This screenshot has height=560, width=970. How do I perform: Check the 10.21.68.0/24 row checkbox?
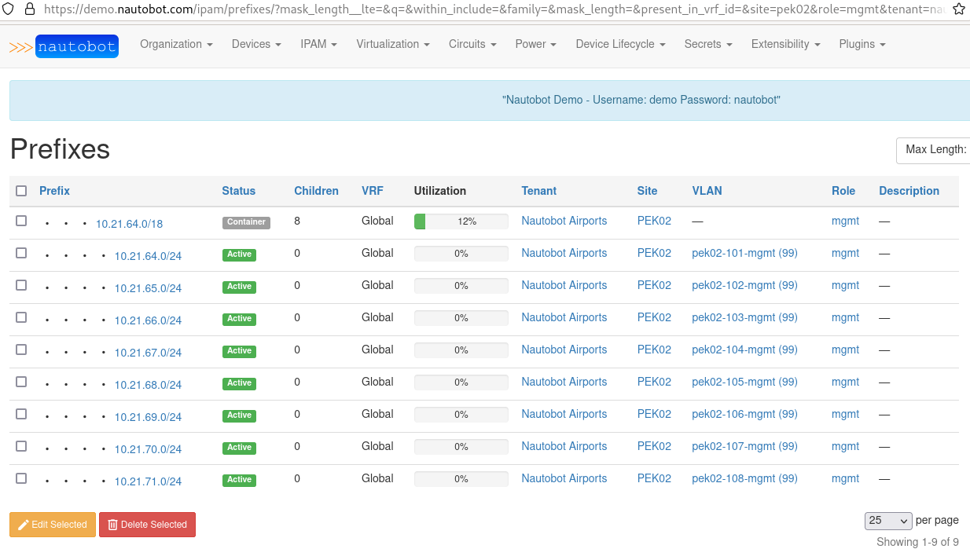click(x=21, y=382)
